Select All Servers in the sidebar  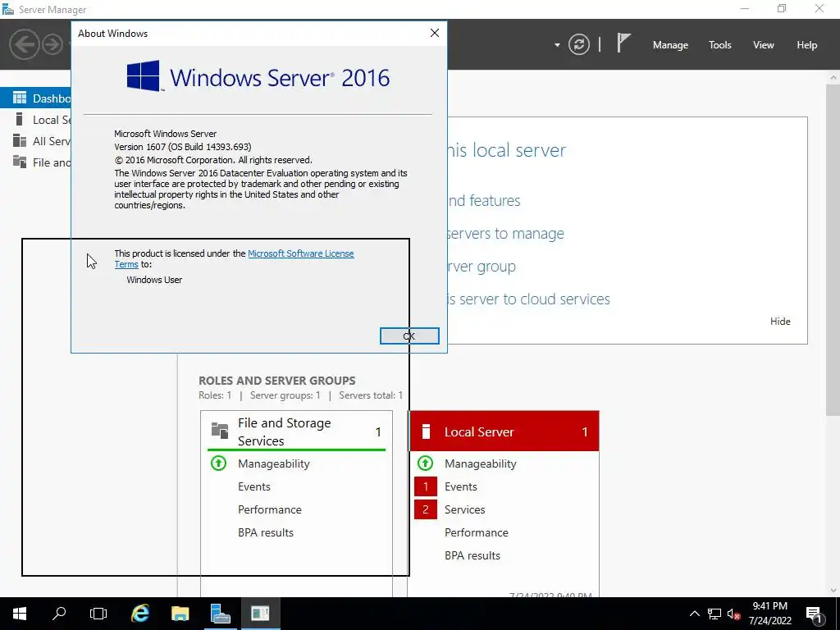click(x=35, y=141)
